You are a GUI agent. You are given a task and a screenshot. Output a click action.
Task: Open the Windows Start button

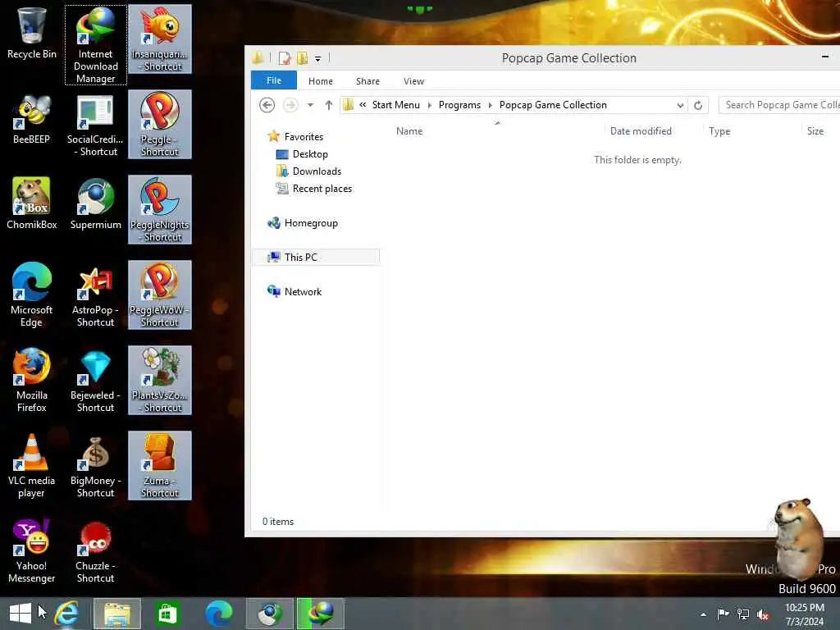21,614
